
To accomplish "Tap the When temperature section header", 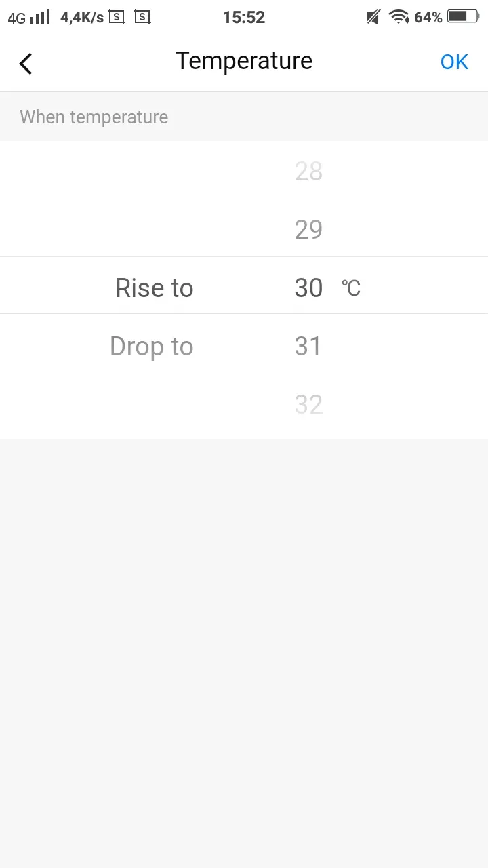I will pyautogui.click(x=94, y=117).
